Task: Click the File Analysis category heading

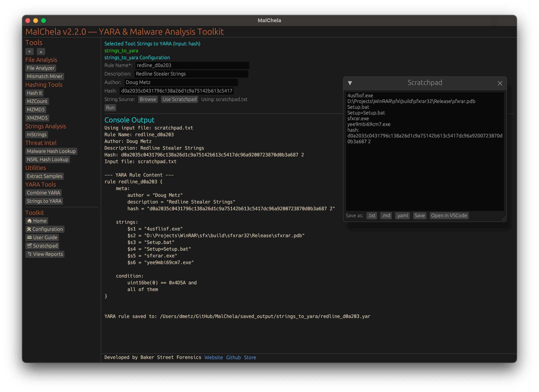Action: (x=41, y=60)
